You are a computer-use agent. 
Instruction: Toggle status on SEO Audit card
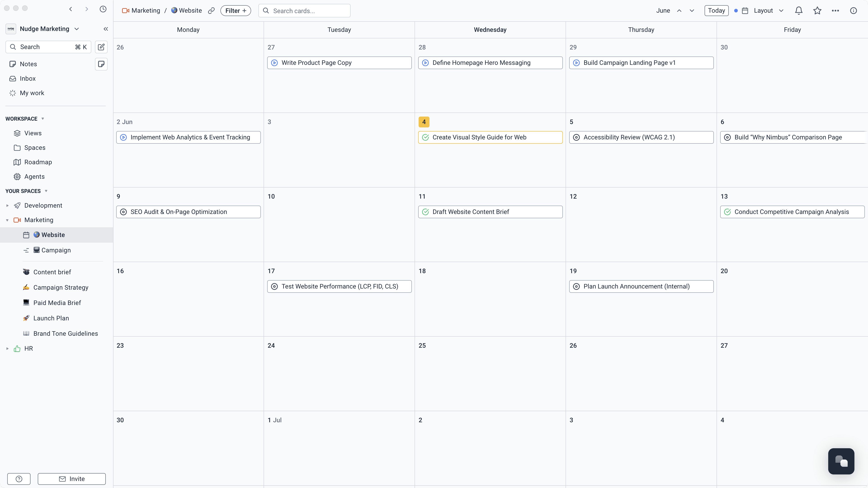pos(124,212)
